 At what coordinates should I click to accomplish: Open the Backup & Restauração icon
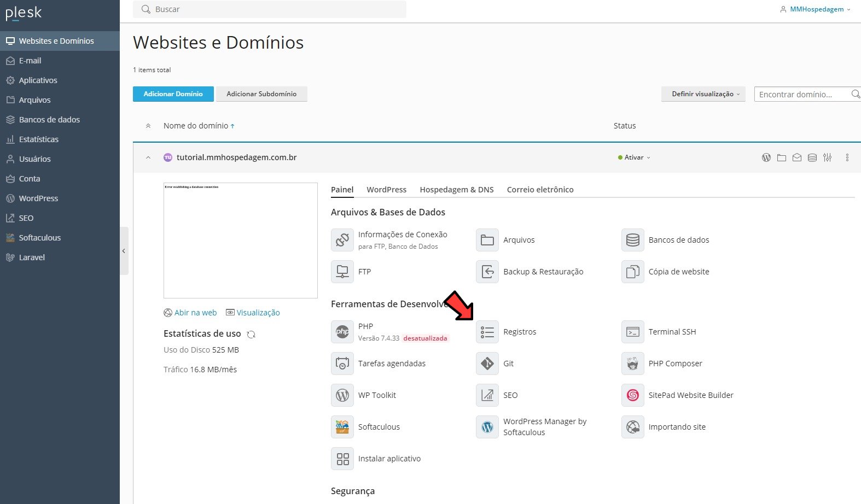pyautogui.click(x=487, y=272)
